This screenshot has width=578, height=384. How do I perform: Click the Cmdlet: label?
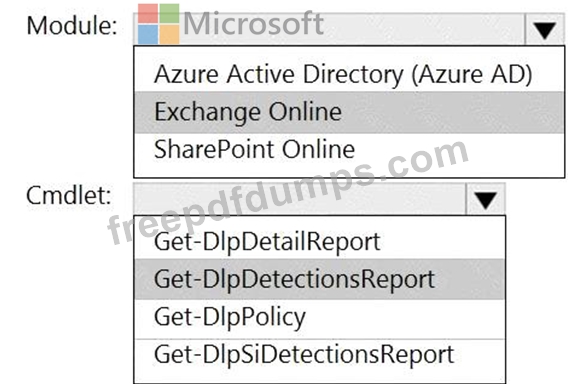coord(69,195)
